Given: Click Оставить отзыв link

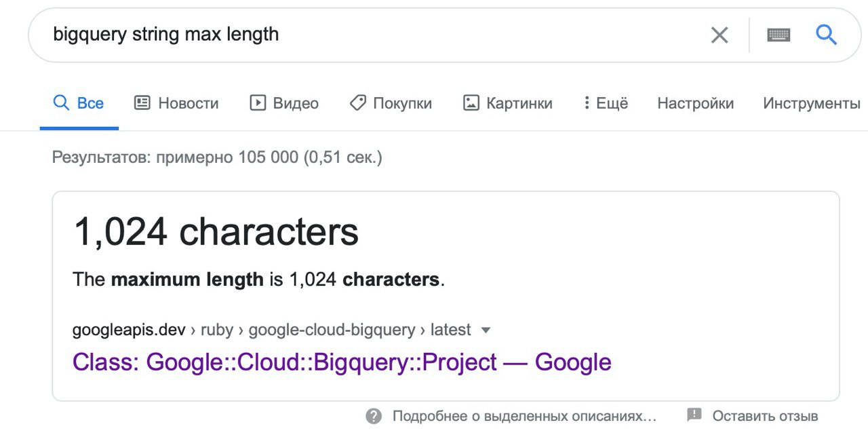Looking at the screenshot, I should click(765, 416).
